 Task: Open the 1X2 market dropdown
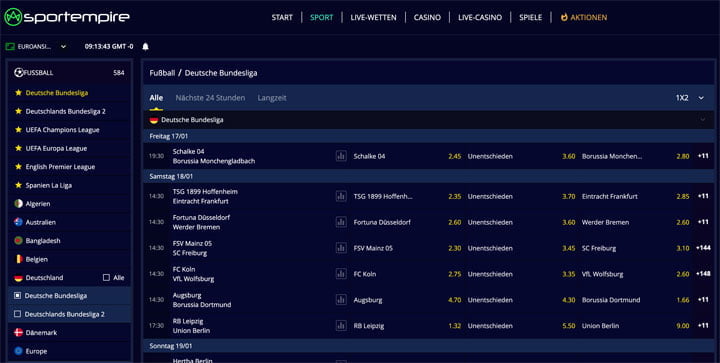tap(690, 98)
